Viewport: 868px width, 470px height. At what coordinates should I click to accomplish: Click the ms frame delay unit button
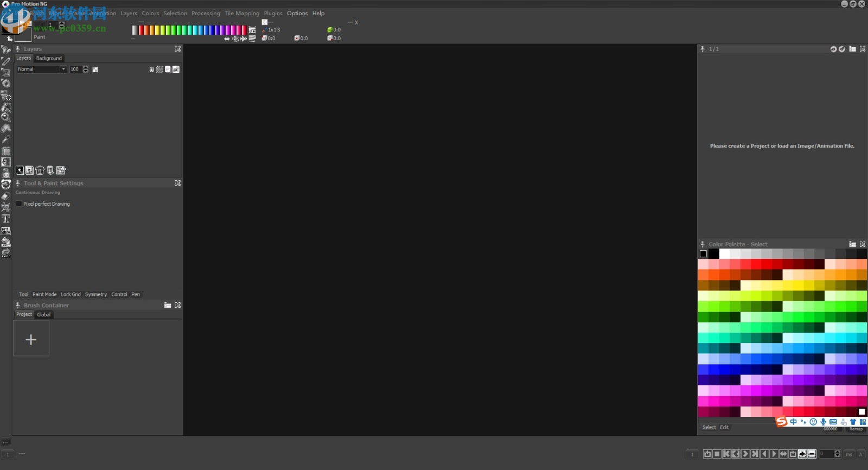tap(849, 454)
